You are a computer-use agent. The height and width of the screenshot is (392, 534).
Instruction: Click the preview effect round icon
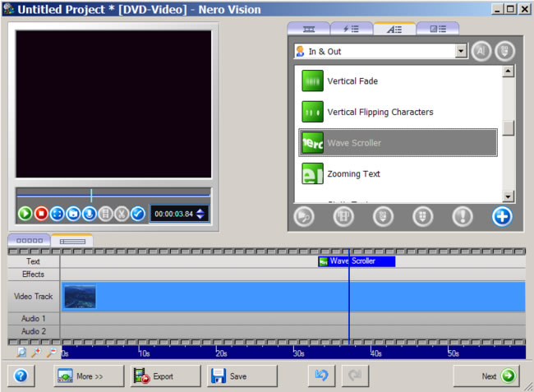point(304,217)
